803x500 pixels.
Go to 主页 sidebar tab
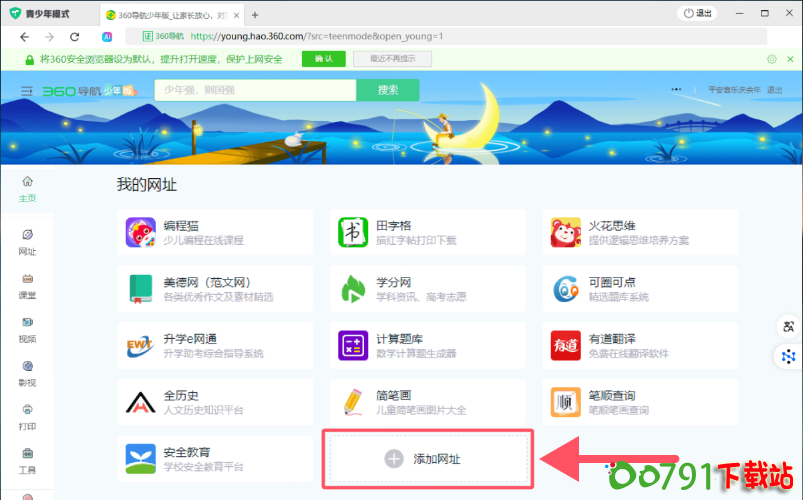coord(27,188)
